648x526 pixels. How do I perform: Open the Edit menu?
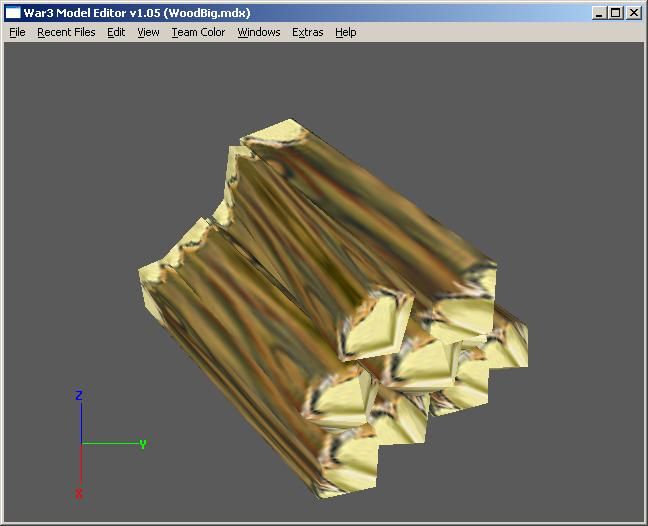pyautogui.click(x=116, y=32)
